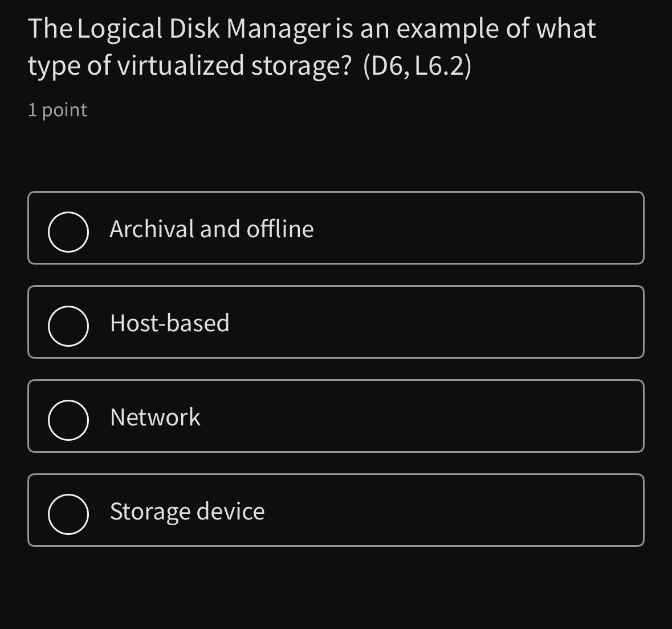Select the Host-based radio button
Screen dimensions: 672x629
(x=68, y=326)
